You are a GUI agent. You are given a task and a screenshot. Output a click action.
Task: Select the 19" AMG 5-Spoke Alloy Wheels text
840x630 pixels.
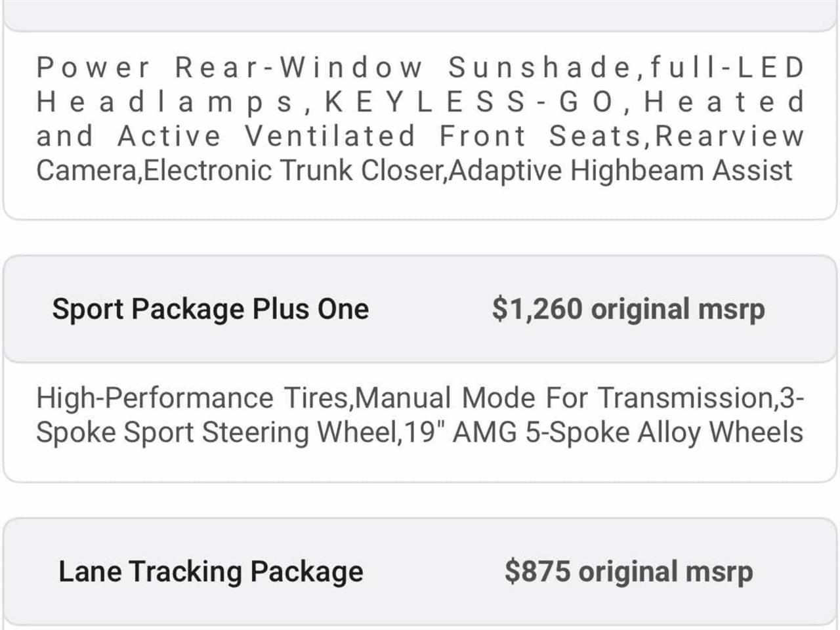point(604,432)
